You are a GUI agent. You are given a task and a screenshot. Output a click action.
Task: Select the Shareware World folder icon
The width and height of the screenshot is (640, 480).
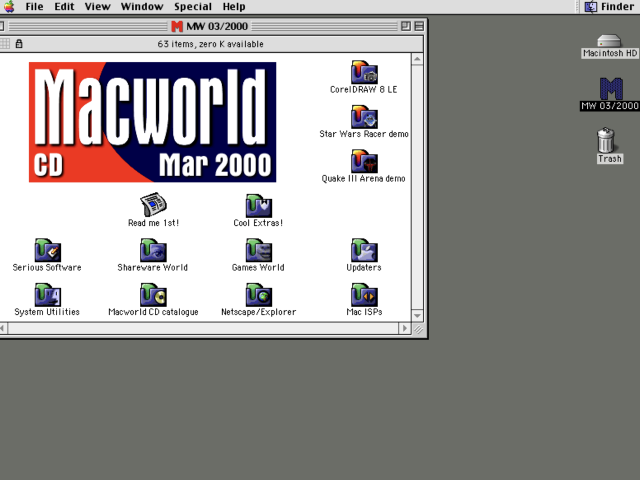[x=153, y=250]
